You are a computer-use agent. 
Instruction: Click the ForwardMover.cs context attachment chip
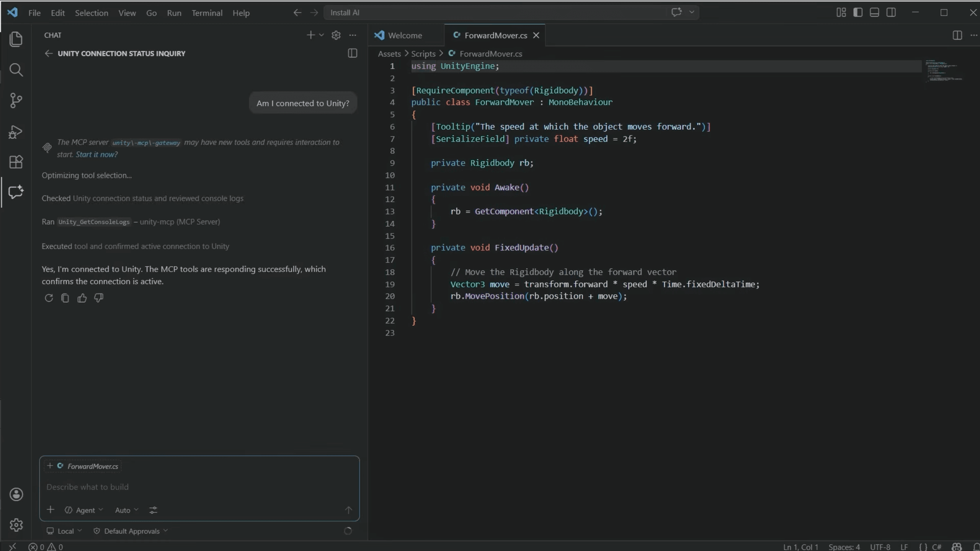pyautogui.click(x=83, y=466)
